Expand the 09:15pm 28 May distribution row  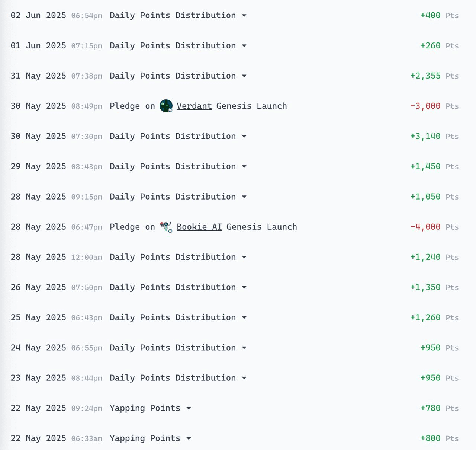[244, 197]
